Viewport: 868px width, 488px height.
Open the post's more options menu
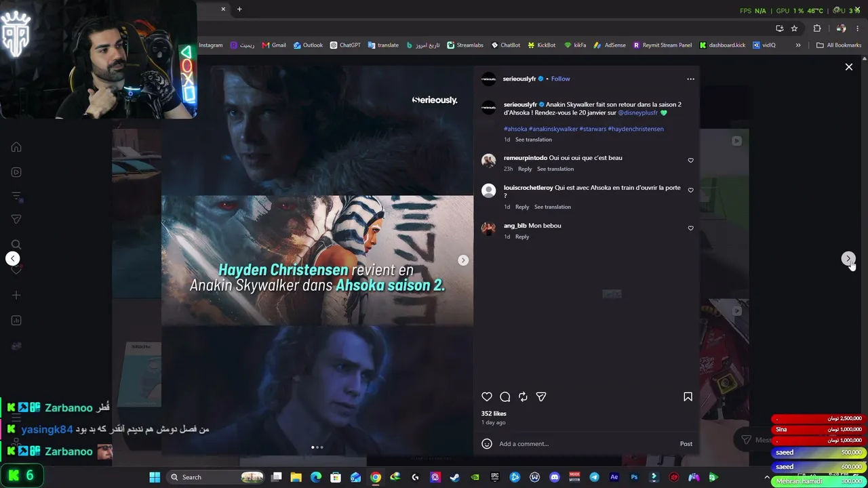point(690,79)
